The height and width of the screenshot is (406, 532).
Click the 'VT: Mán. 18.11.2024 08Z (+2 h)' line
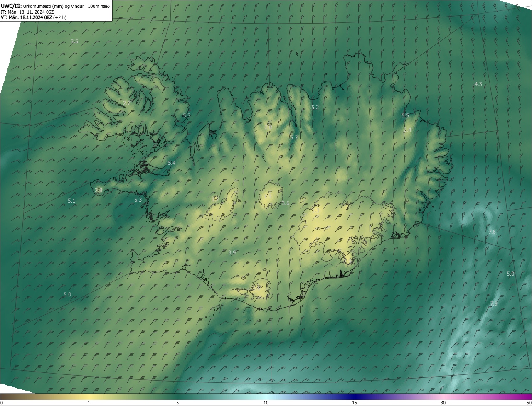[34, 17]
